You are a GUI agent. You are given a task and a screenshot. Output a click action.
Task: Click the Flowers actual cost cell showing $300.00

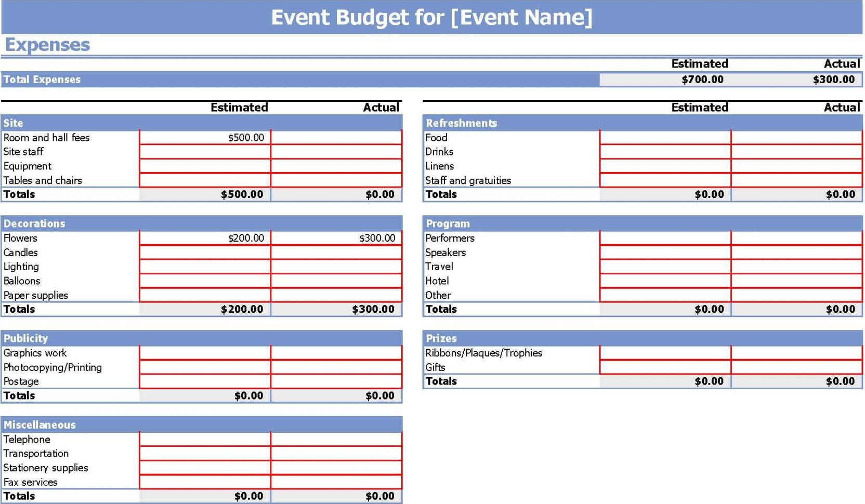tap(337, 238)
